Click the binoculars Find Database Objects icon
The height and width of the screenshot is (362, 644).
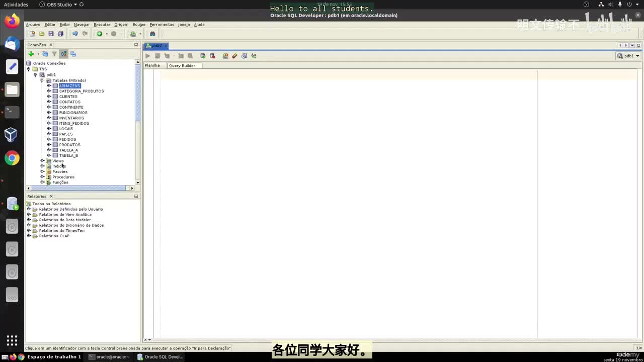(x=152, y=34)
